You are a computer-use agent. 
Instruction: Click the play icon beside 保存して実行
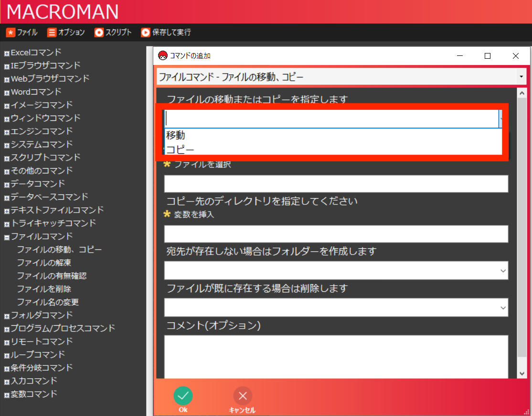(x=146, y=32)
